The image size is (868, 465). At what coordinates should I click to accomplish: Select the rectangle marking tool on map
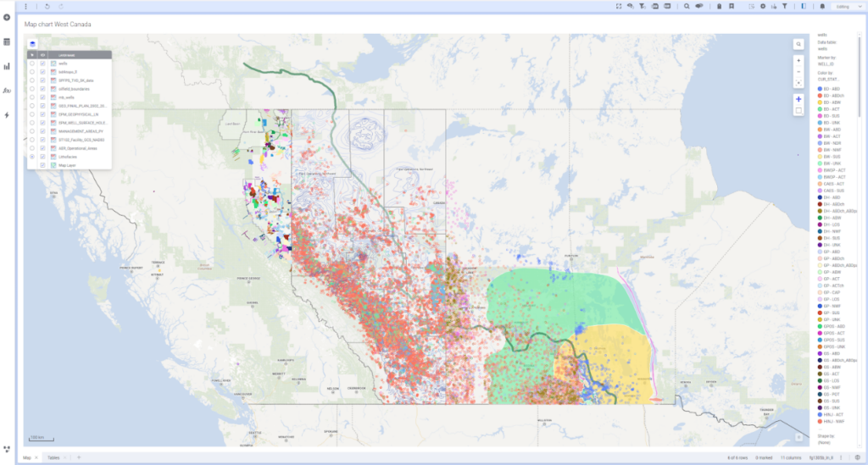click(x=798, y=110)
